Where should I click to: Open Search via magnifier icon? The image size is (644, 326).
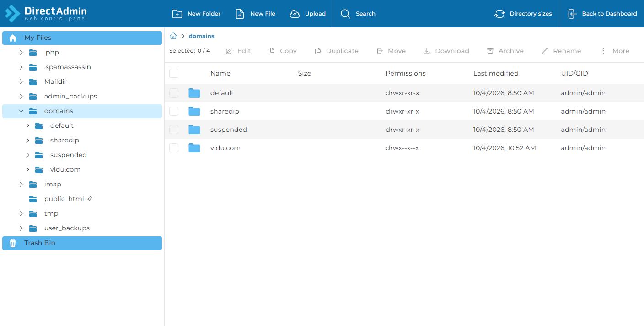point(345,14)
